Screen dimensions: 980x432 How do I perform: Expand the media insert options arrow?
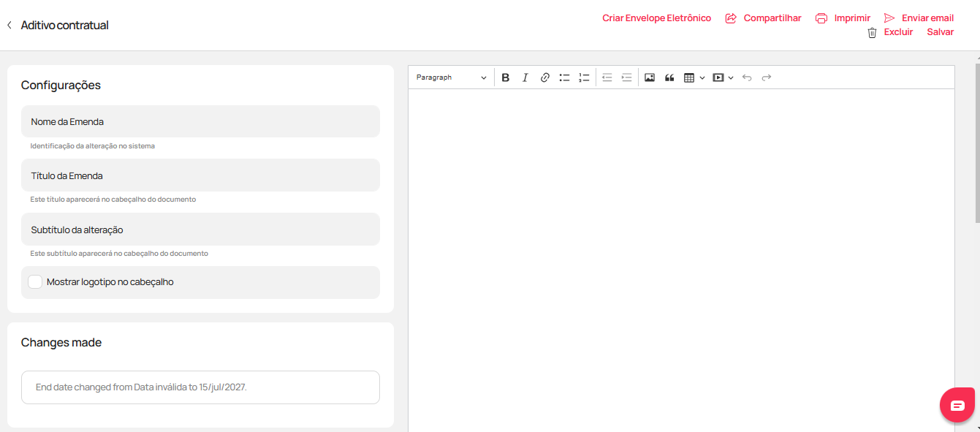point(731,77)
